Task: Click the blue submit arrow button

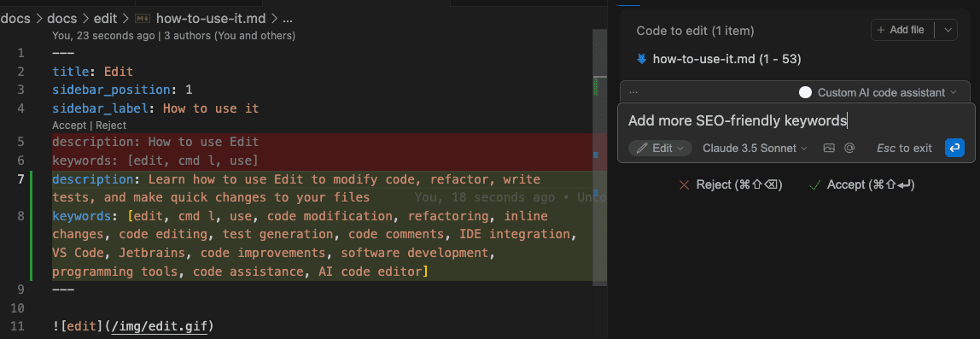Action: (954, 149)
